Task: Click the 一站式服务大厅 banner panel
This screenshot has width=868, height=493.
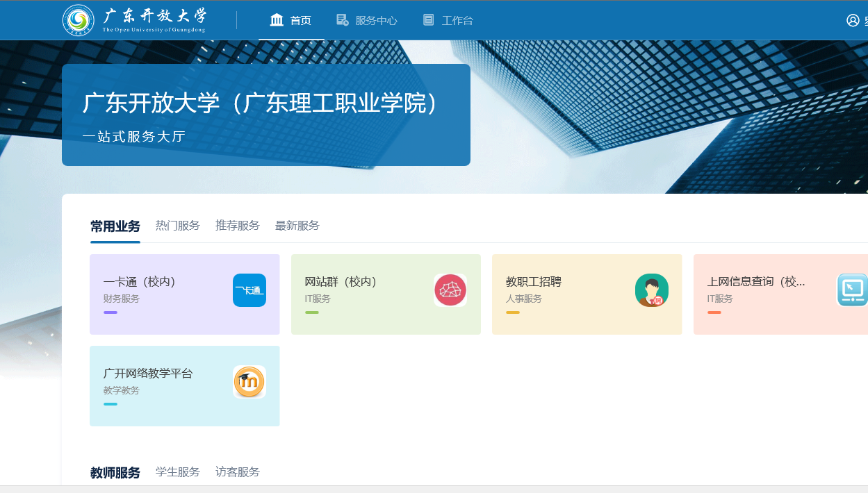Action: coord(266,115)
